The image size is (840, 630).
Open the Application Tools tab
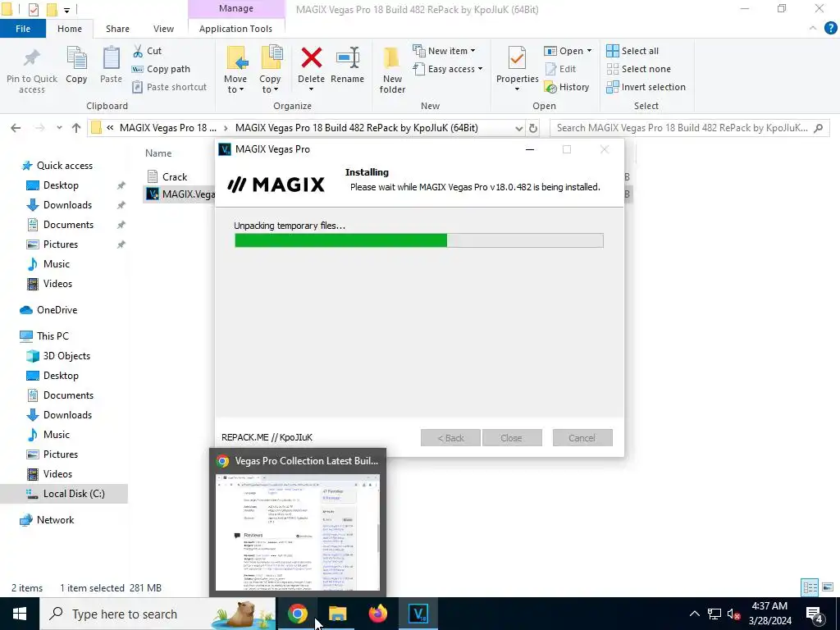tap(235, 29)
